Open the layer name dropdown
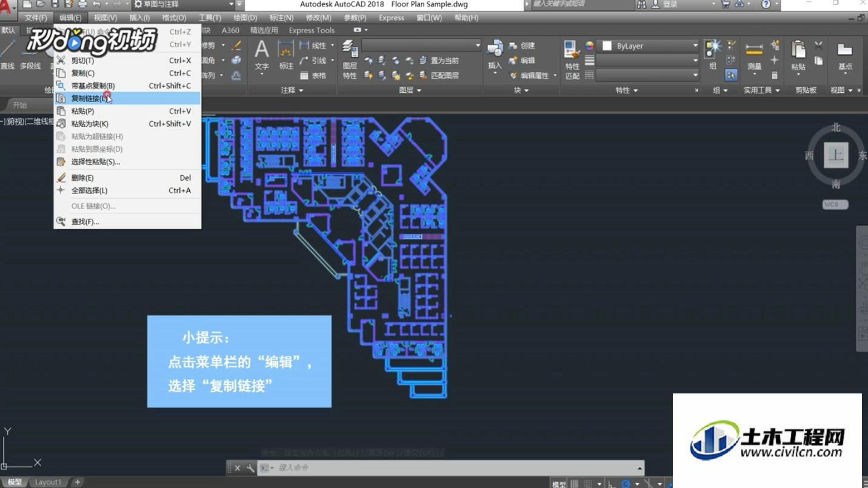The width and height of the screenshot is (868, 488). pyautogui.click(x=421, y=45)
